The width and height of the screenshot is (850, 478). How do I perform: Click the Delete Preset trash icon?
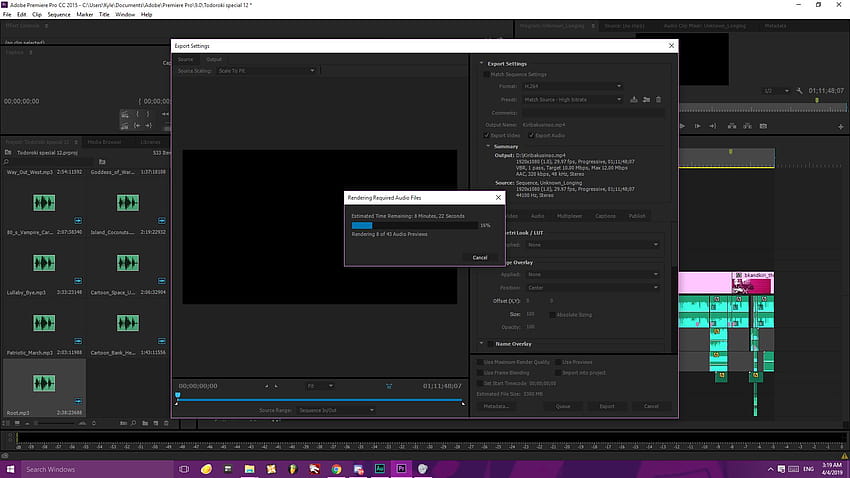[x=659, y=100]
